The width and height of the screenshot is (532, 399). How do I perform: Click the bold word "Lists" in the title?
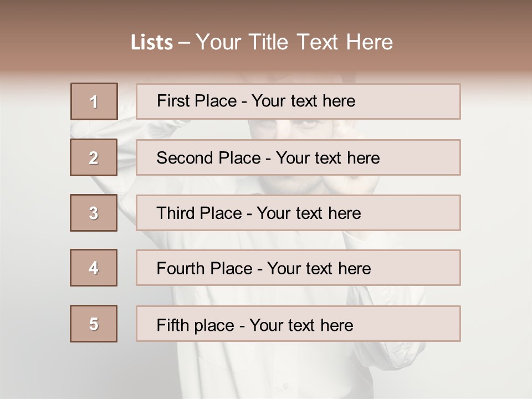[152, 43]
